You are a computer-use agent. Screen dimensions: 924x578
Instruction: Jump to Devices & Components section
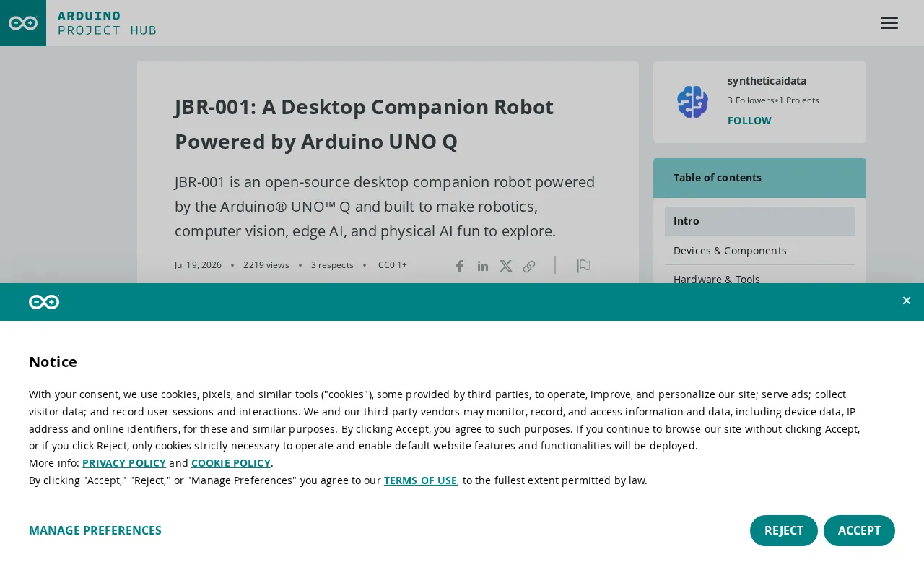click(759, 251)
